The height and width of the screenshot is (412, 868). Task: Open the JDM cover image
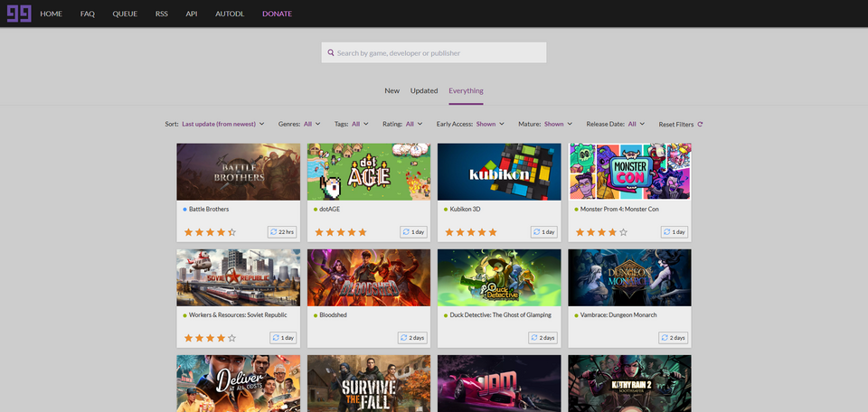tap(499, 383)
